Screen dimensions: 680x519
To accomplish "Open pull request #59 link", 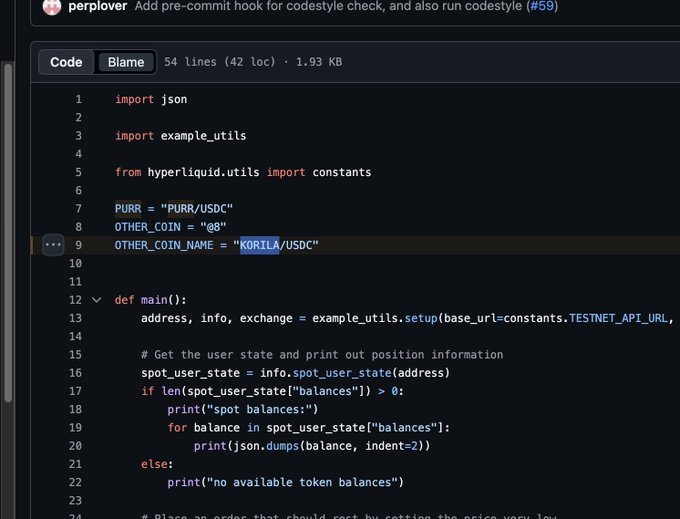I will point(543,6).
